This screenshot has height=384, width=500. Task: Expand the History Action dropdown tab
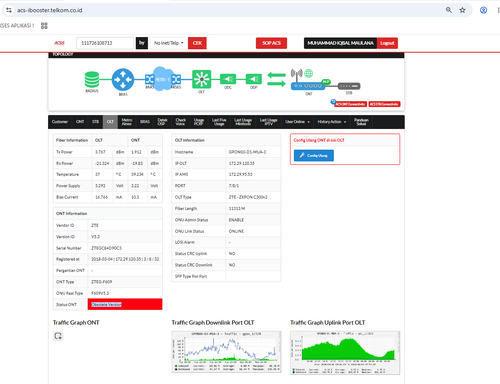[x=332, y=122]
